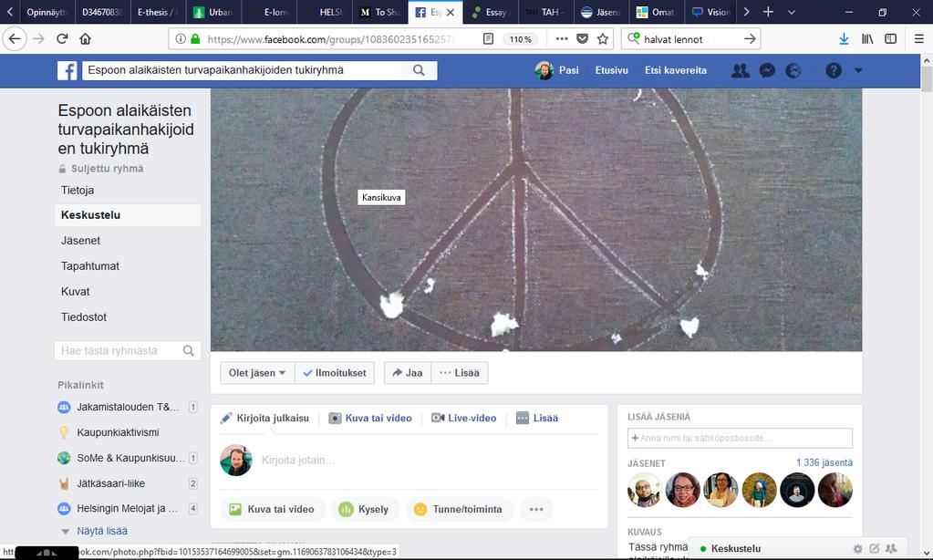933x560 pixels.
Task: Open Helsingin Melojat shortcut link
Action: (x=128, y=509)
